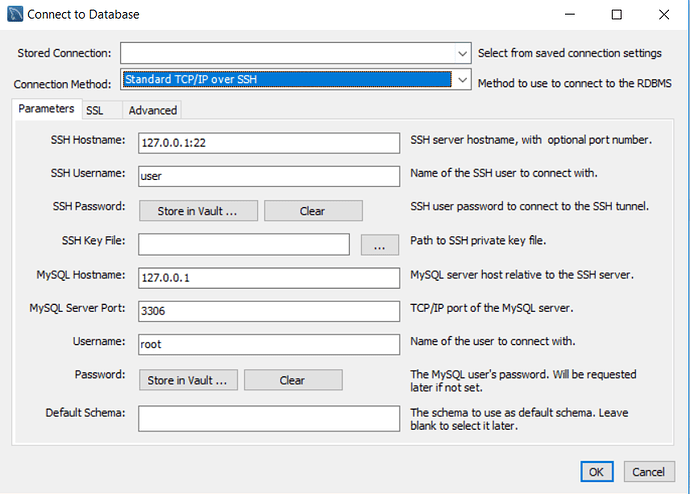Open SSH Key File browse button
690x494 pixels.
[380, 245]
